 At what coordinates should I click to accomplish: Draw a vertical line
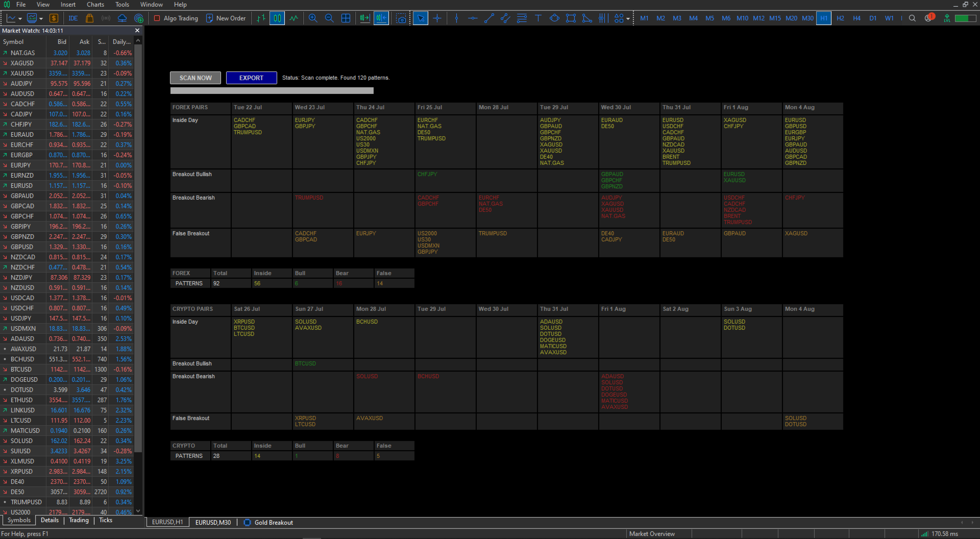coord(456,18)
